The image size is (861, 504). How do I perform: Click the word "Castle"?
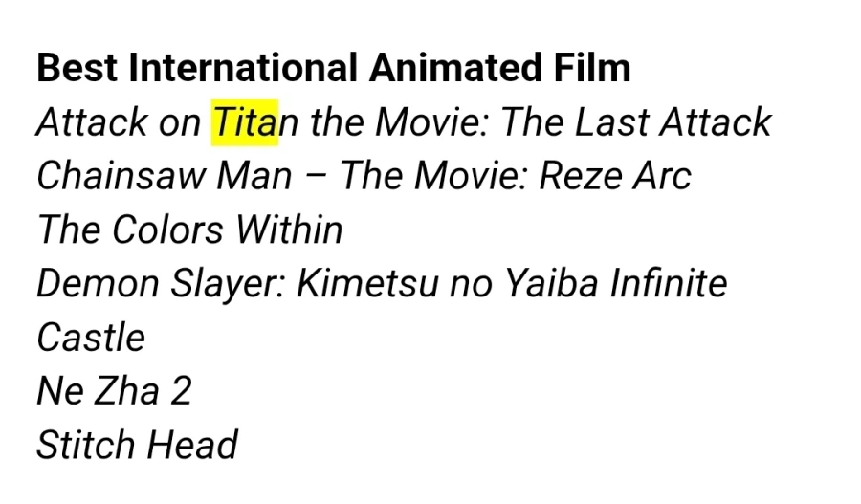click(91, 338)
